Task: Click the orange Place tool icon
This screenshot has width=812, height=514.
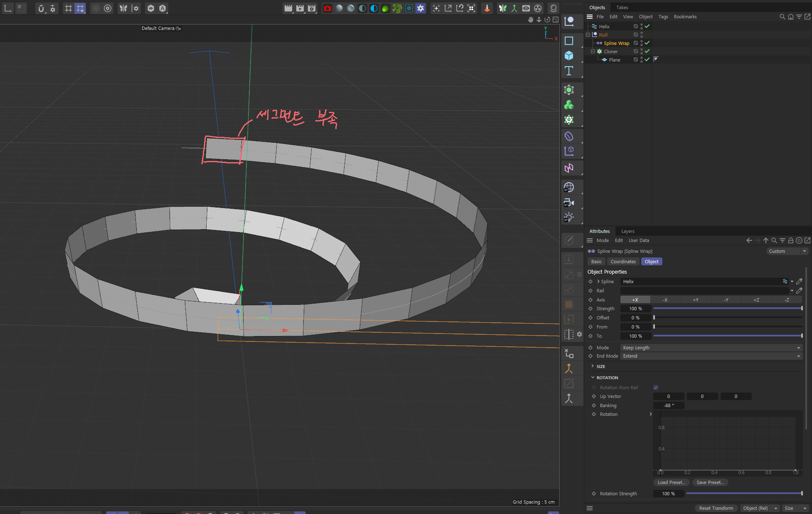Action: [x=487, y=8]
